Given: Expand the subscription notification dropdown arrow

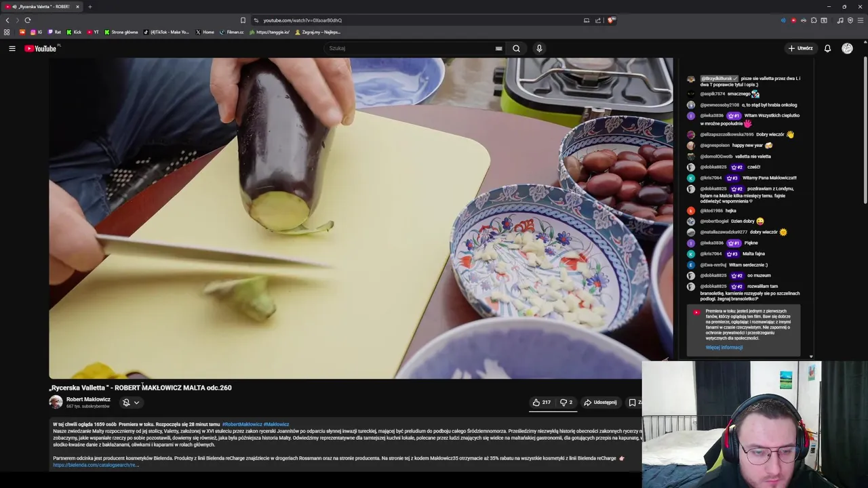Looking at the screenshot, I should (136, 403).
